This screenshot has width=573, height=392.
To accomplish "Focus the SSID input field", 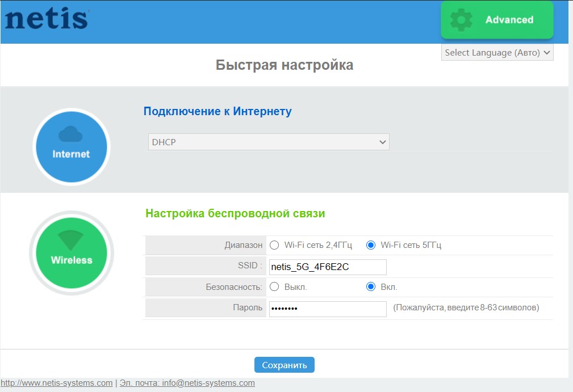I will point(328,267).
